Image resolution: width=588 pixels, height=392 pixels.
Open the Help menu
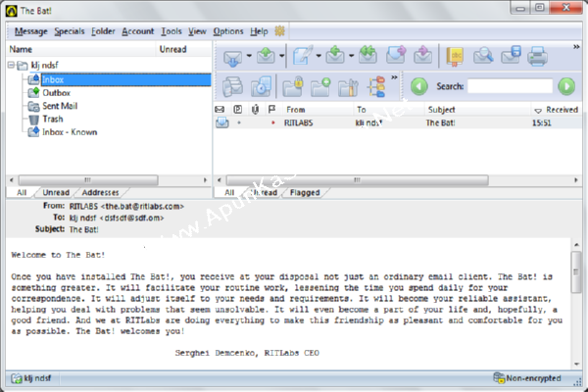tap(259, 31)
